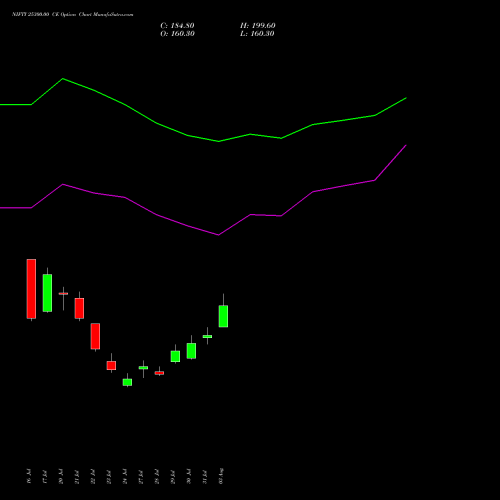
Task: Select the 31 Jul date label
Action: pos(205,476)
